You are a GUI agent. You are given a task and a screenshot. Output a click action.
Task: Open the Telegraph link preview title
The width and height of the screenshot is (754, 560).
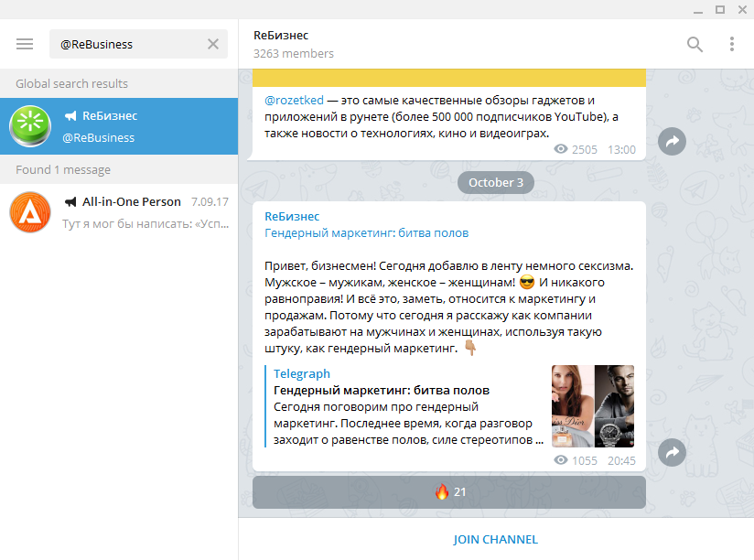382,390
